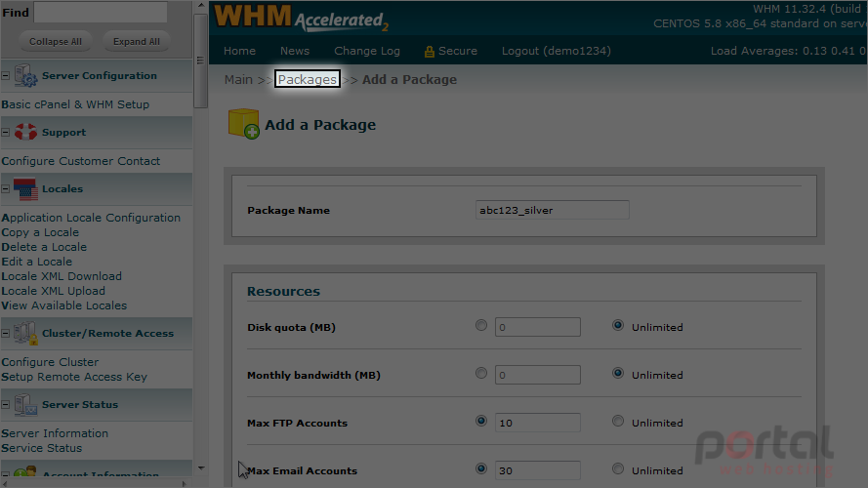
Task: Click the Monthly bandwidth value field
Action: tap(538, 375)
